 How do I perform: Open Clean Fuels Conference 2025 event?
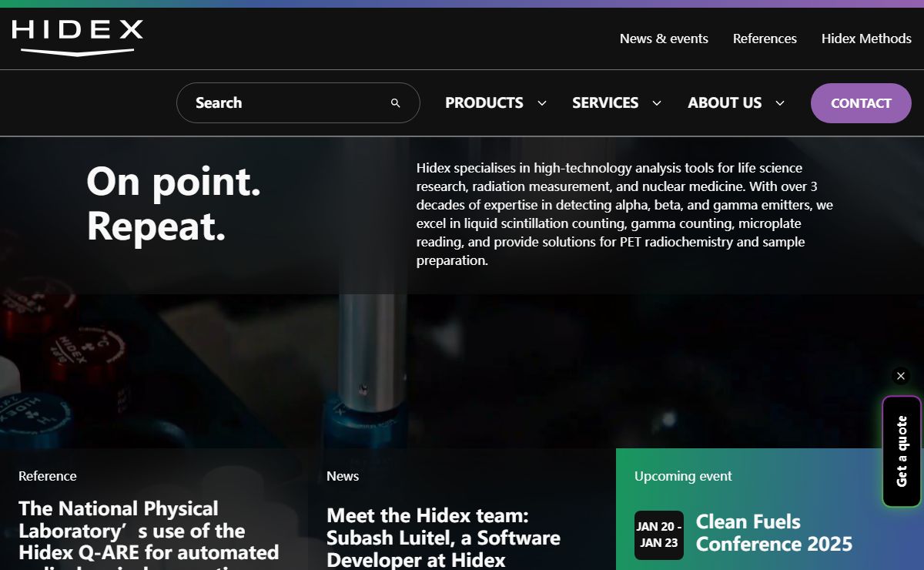point(774,533)
